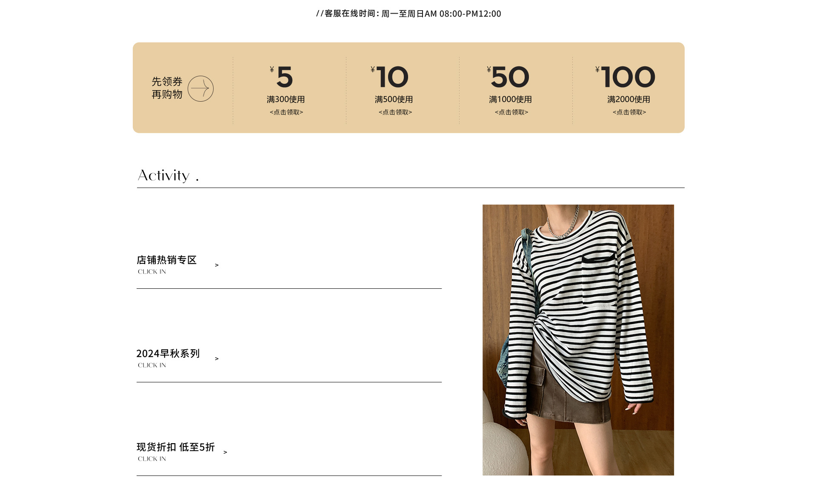Image resolution: width=817 pixels, height=504 pixels.
Task: Click the chevron arrow next to 现货折扣 低至5折
Action: pos(225,453)
